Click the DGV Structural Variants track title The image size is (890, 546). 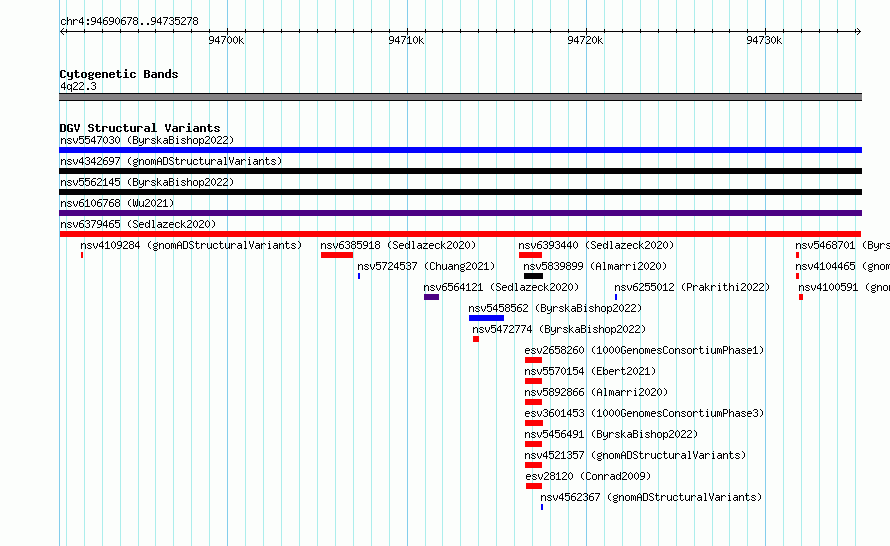140,128
